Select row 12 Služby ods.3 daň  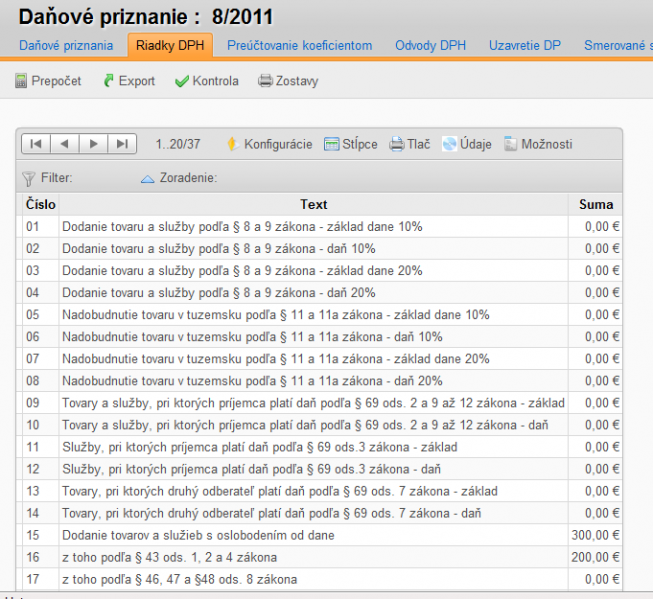point(319,469)
